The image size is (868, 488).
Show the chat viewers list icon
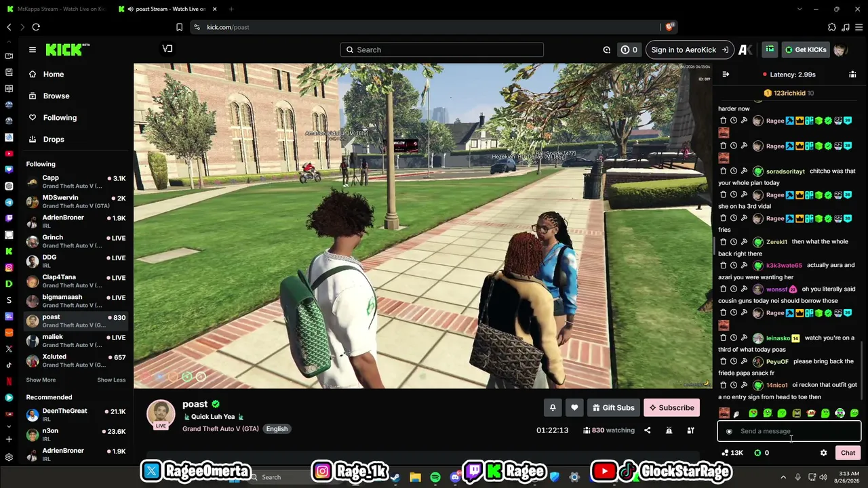[852, 75]
